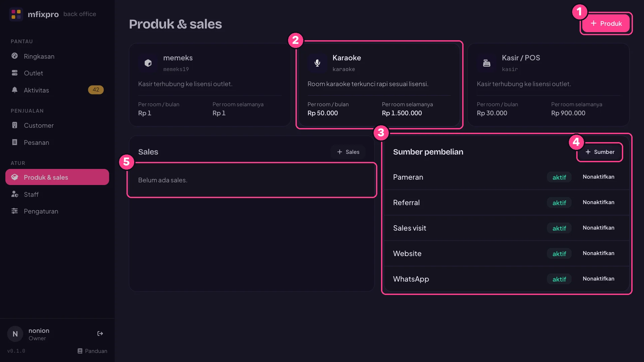This screenshot has width=644, height=362.
Task: Click Nonaktifkan for Referral
Action: (598, 202)
